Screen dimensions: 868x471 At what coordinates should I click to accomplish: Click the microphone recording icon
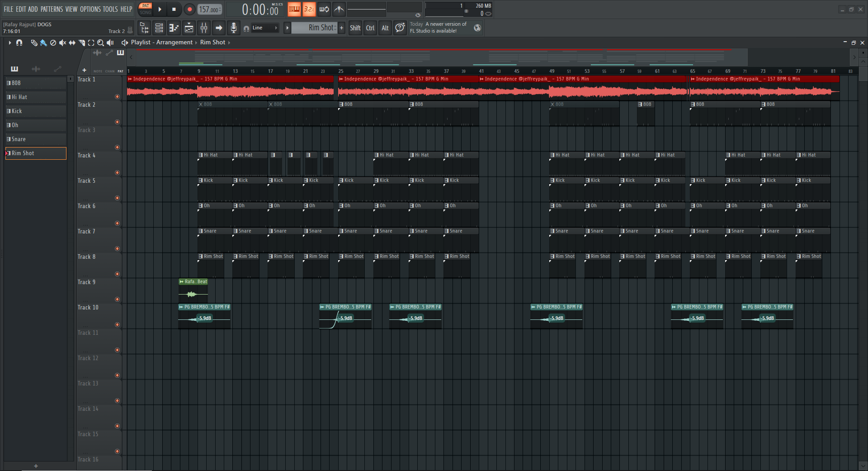pyautogui.click(x=233, y=28)
